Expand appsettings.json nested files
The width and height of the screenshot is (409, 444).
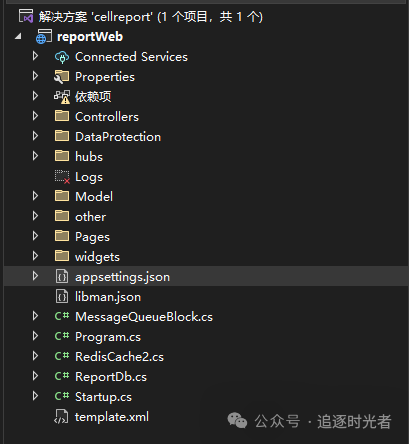[35, 276]
